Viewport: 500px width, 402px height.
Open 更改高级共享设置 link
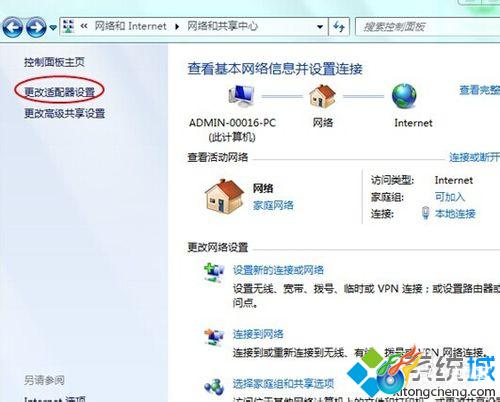click(x=65, y=113)
